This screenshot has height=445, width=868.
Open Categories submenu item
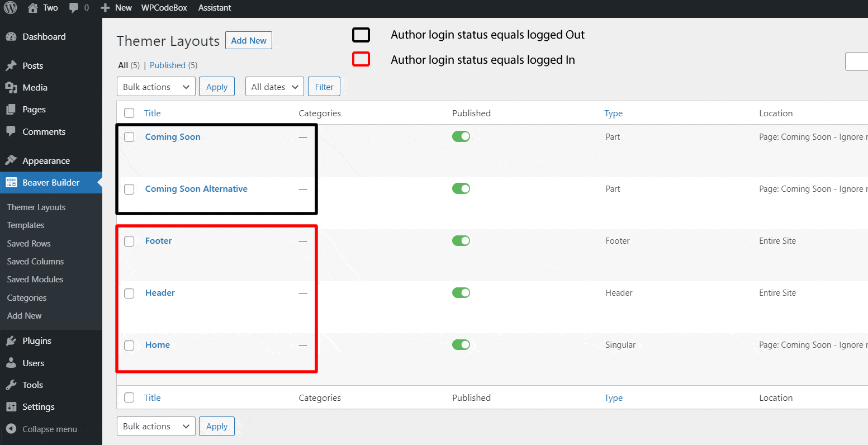click(27, 298)
